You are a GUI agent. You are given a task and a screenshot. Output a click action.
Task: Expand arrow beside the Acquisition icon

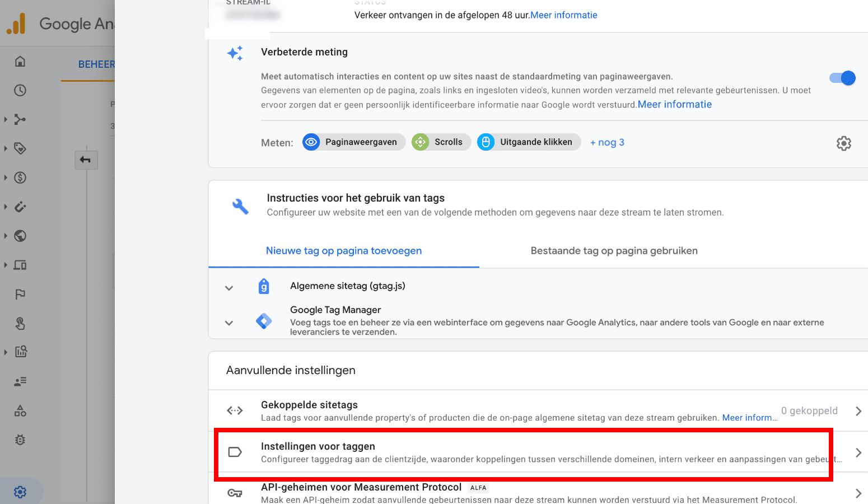coord(6,119)
